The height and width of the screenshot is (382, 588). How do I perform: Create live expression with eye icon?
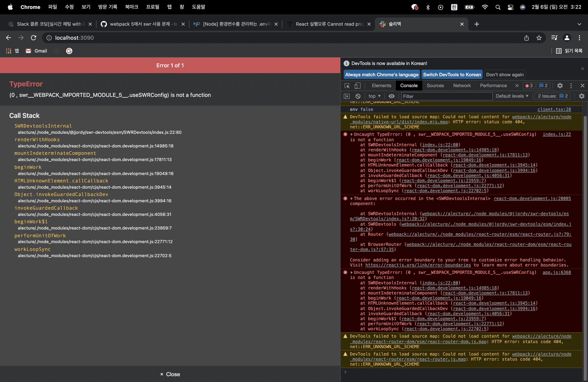click(391, 96)
